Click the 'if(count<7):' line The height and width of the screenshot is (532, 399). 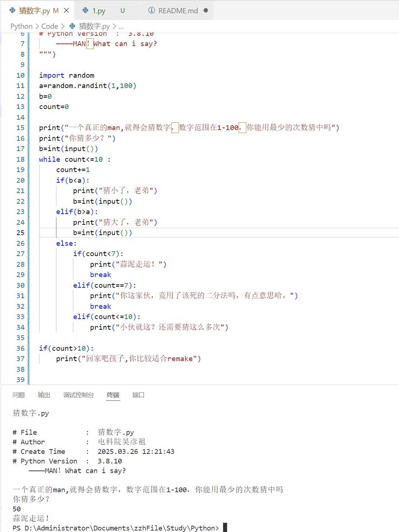click(98, 253)
